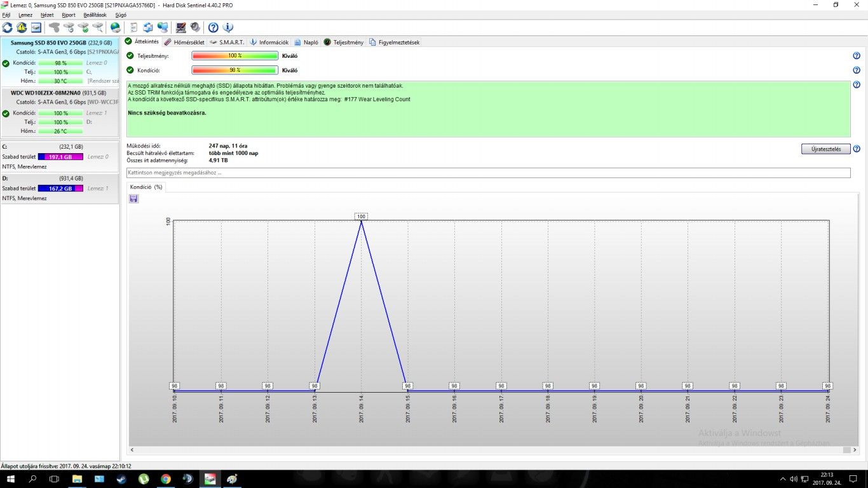Image resolution: width=868 pixels, height=488 pixels.
Task: Switch to the Hőmérséklet tab
Action: coord(184,42)
